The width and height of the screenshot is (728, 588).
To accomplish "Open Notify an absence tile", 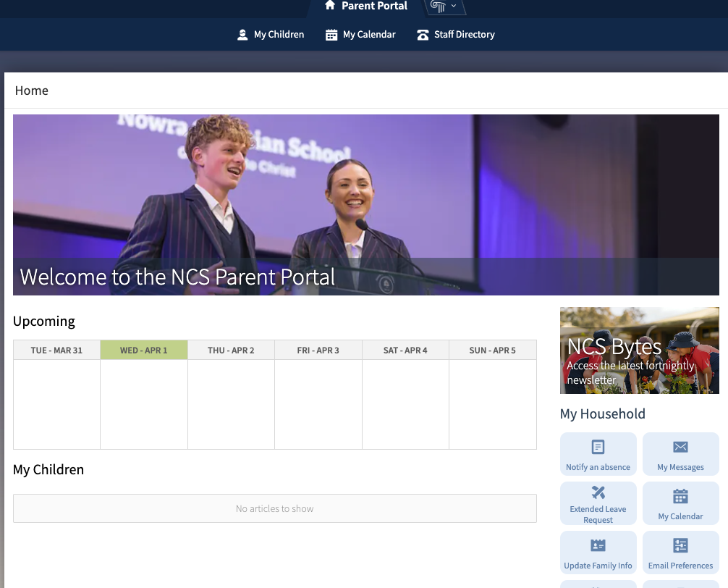I will click(x=598, y=455).
